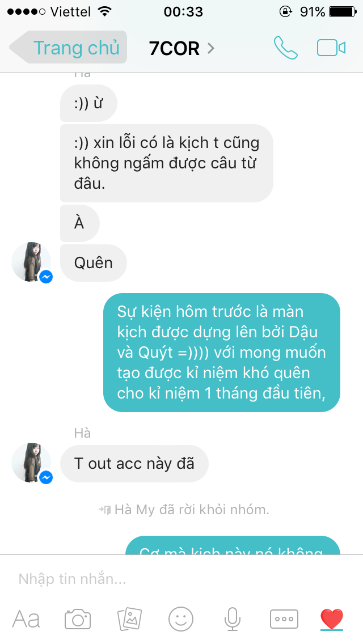This screenshot has width=363, height=644.
Task: Open Hà's avatar next to Quên
Action: (x=32, y=262)
